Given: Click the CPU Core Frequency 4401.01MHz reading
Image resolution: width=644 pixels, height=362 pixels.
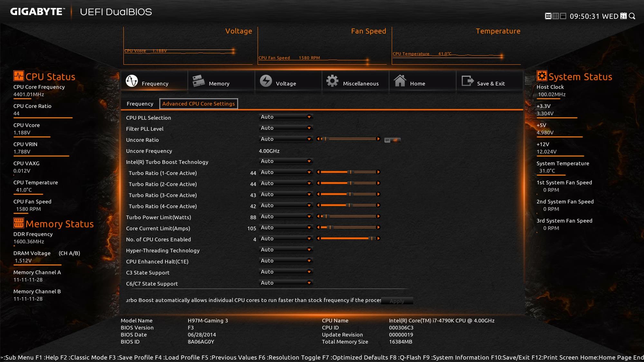Looking at the screenshot, I should 29,94.
